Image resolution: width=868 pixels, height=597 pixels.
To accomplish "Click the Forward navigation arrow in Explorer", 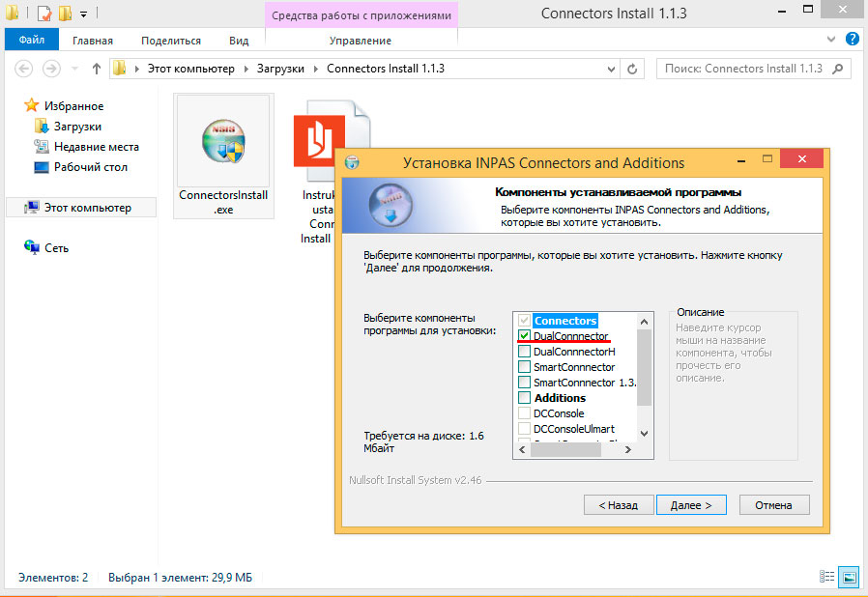I will [51, 69].
